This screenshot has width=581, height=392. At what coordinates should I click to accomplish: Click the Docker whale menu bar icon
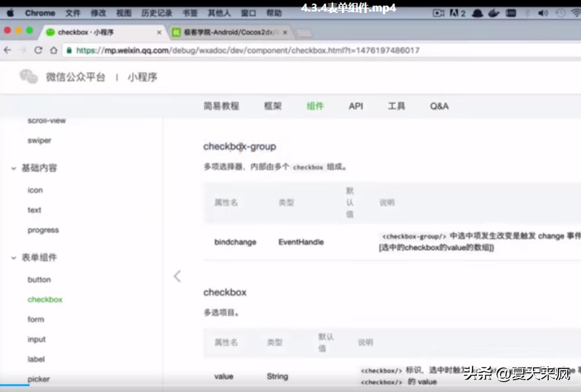(494, 13)
